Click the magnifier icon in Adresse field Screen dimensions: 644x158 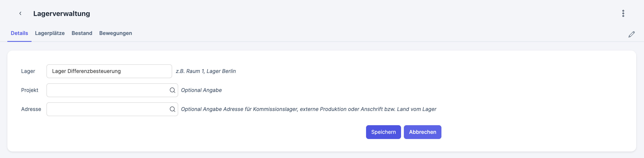click(x=172, y=109)
